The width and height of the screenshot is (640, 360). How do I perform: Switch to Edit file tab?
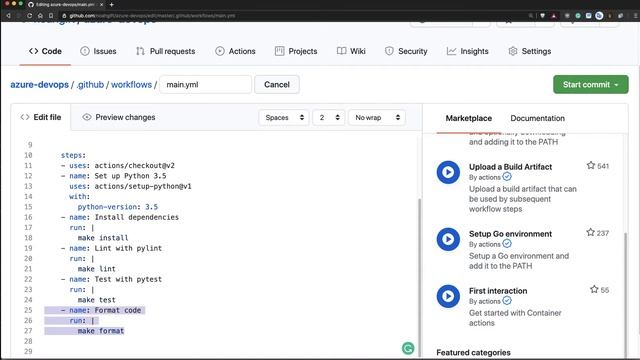click(41, 117)
